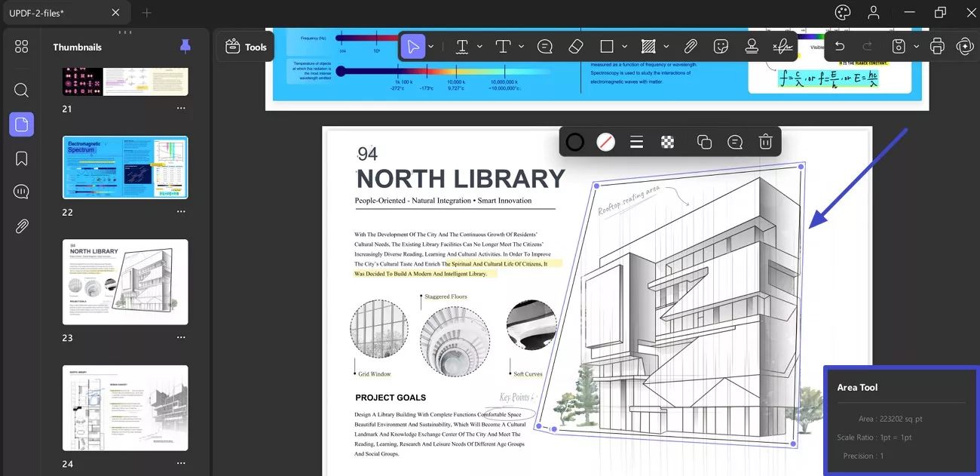Pick the black stroke color swatch

point(575,142)
